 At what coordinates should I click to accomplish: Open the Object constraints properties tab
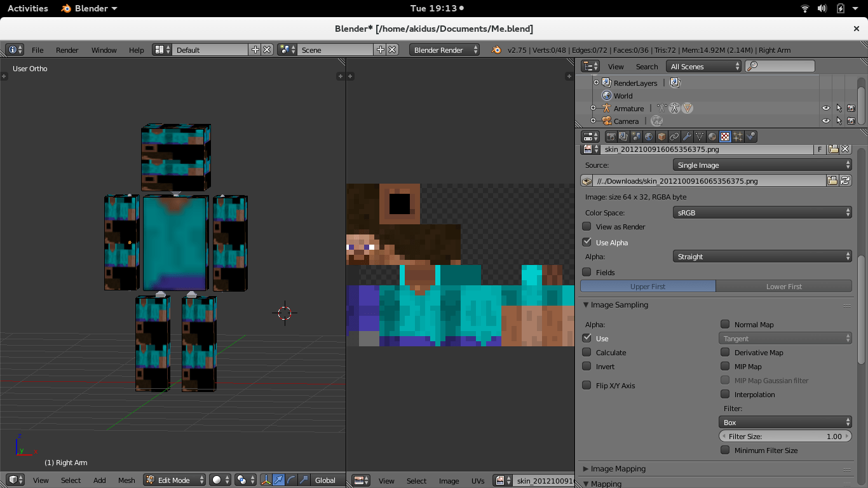(674, 136)
